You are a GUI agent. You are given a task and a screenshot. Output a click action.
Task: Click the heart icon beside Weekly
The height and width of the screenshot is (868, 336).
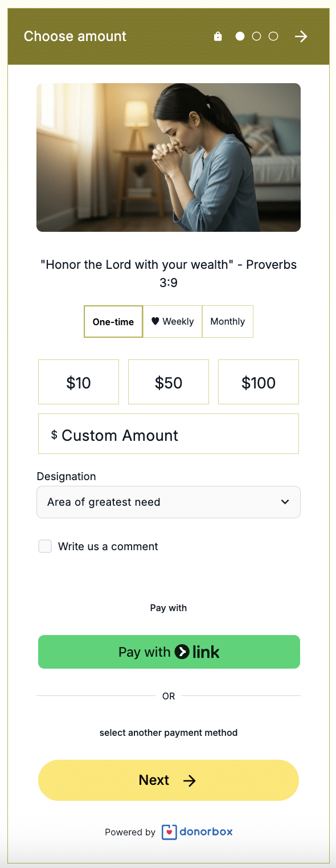click(154, 321)
